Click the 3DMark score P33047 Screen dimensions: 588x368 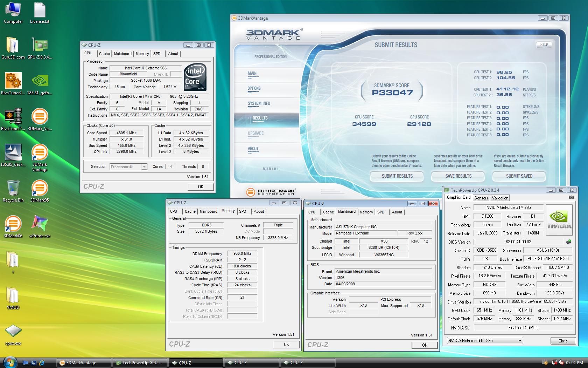[392, 93]
